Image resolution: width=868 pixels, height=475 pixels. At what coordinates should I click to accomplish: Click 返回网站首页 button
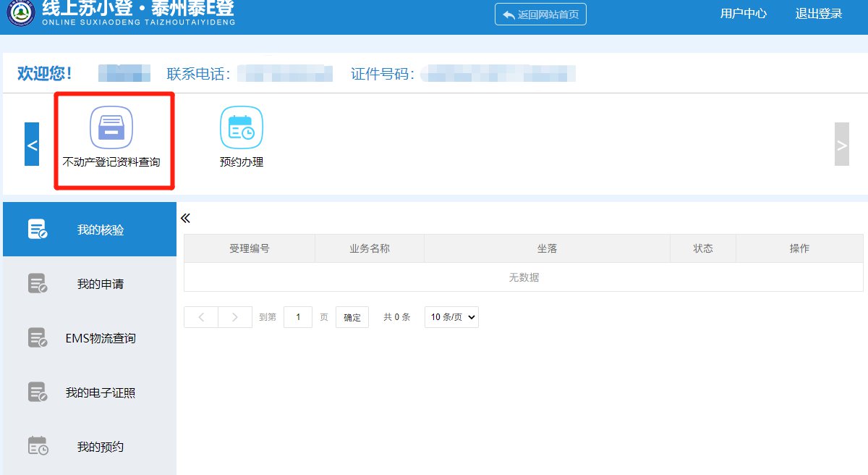click(540, 14)
